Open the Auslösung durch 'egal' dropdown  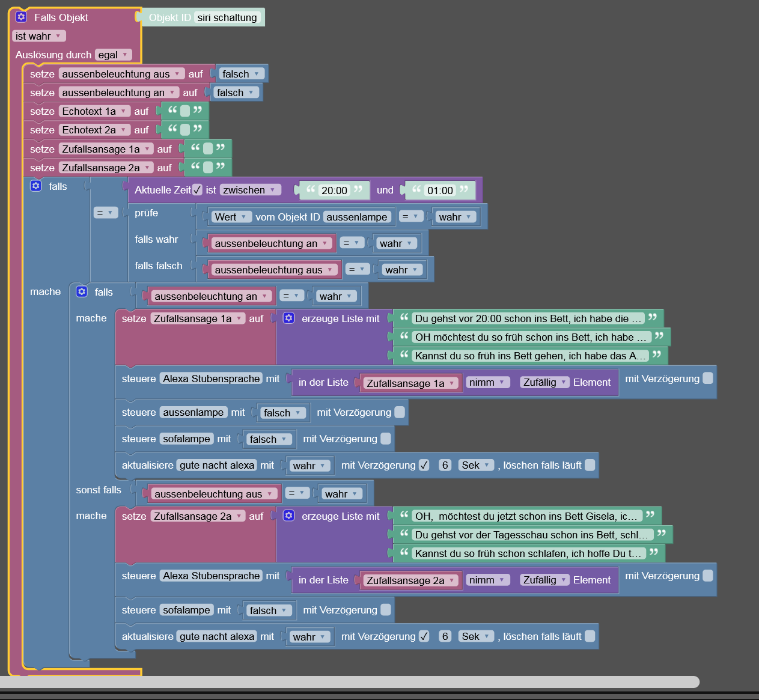pyautogui.click(x=113, y=55)
